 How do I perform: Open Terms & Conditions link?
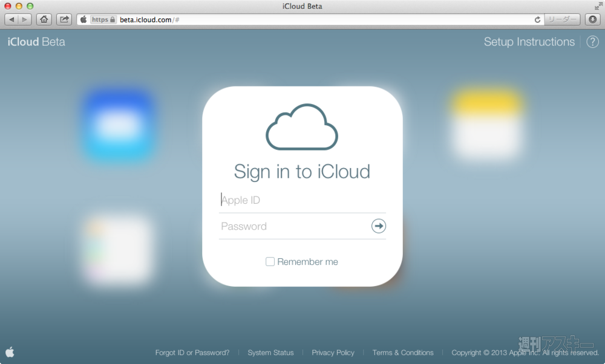[x=403, y=353]
